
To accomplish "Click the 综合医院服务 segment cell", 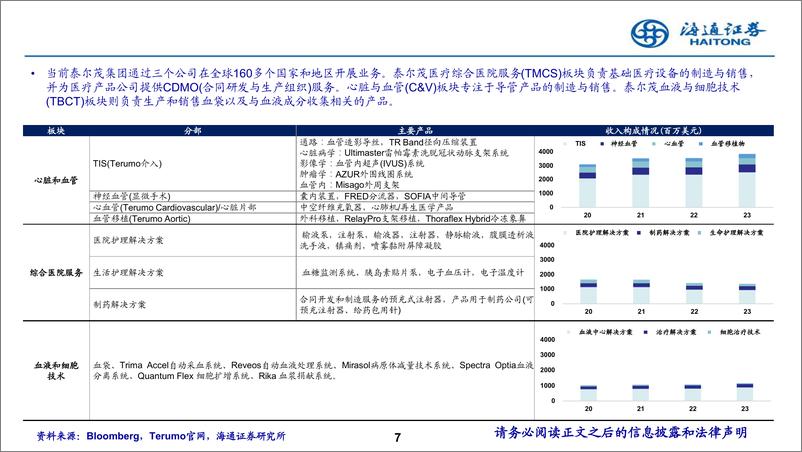I will [x=56, y=273].
